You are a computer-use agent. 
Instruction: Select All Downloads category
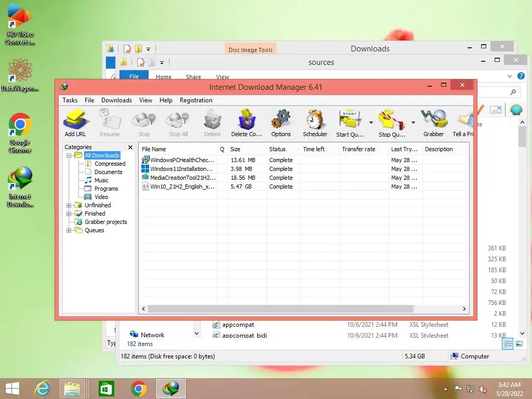click(x=102, y=155)
